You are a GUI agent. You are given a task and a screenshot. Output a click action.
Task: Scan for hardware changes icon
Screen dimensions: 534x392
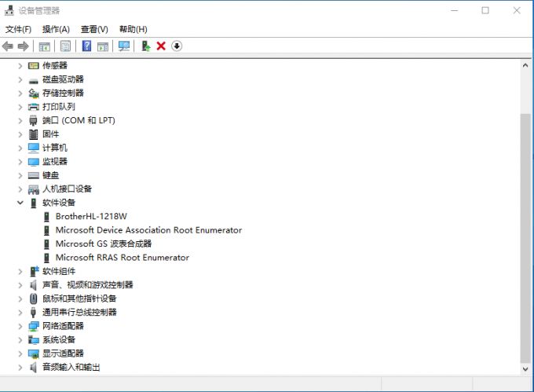pos(124,46)
